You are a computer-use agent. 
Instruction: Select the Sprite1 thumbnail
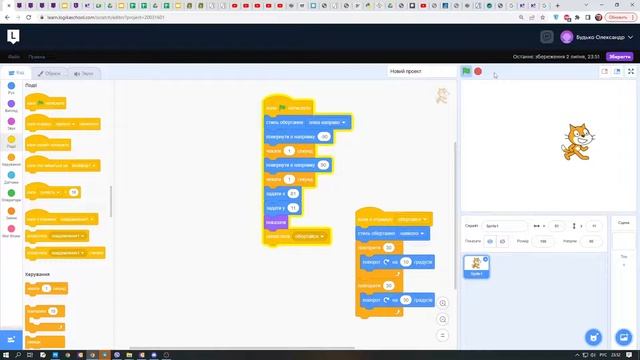(x=476, y=267)
